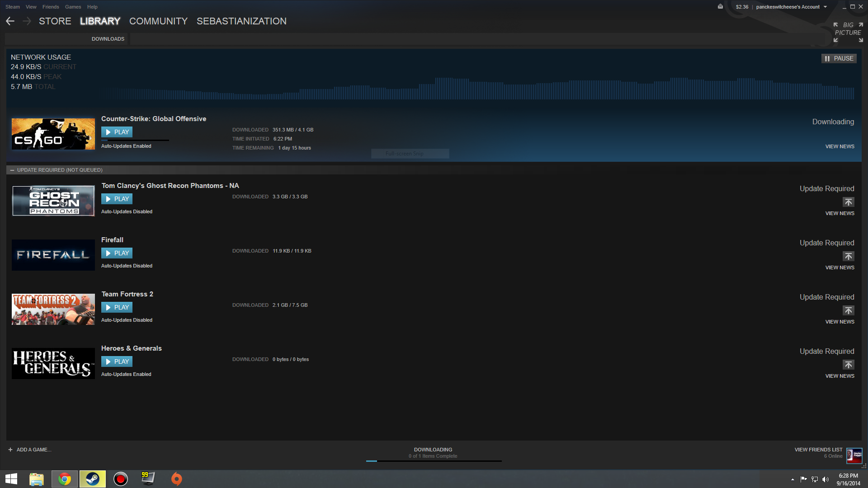Open the Steam menu
Viewport: 868px width, 488px height.
[13, 7]
